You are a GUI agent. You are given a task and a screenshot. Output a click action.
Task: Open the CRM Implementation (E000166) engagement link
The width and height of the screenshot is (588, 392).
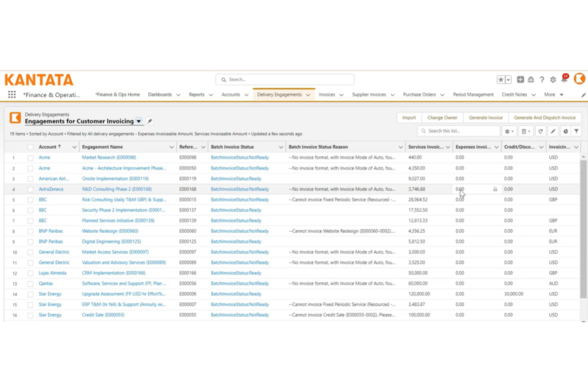(x=114, y=273)
